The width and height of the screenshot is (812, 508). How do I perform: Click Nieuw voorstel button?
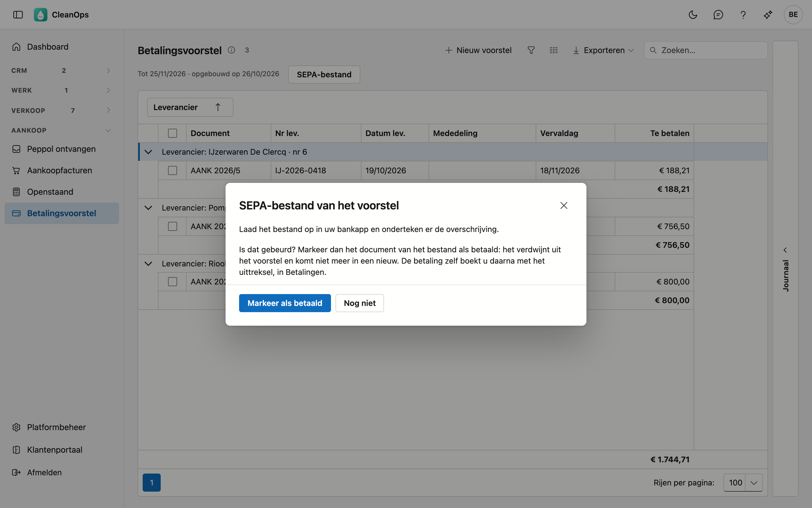[478, 50]
